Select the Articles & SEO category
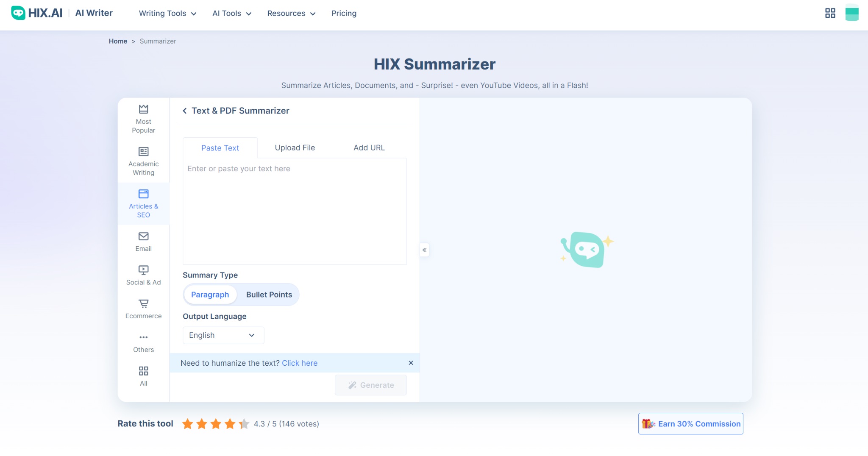 point(143,204)
